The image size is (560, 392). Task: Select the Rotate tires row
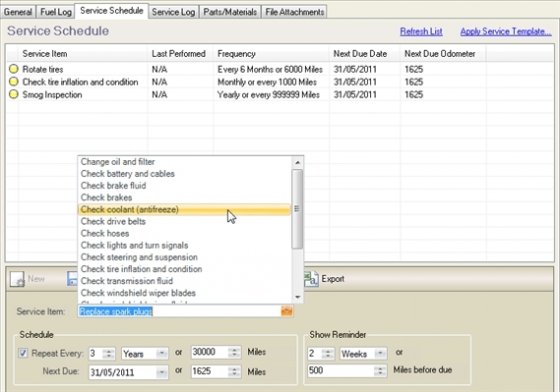[x=280, y=69]
